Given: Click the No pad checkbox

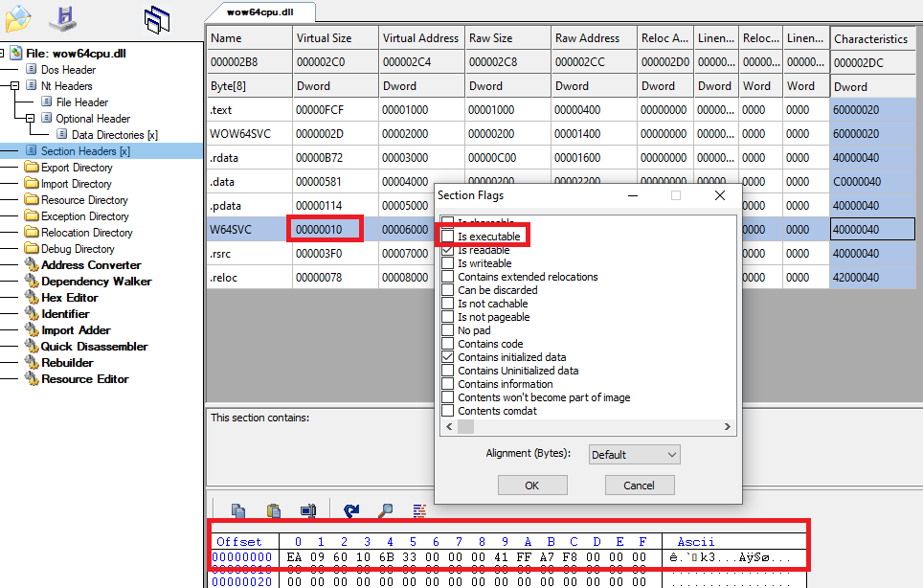Looking at the screenshot, I should [448, 330].
